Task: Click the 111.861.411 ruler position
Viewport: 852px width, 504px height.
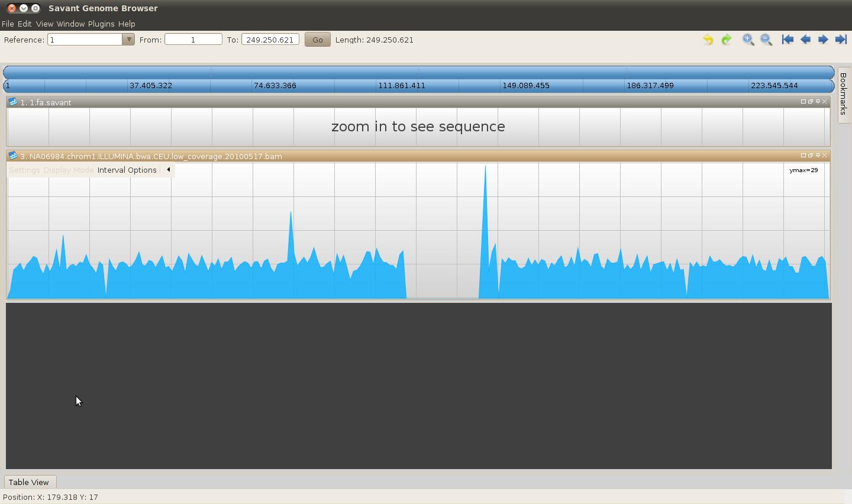Action: coord(401,85)
